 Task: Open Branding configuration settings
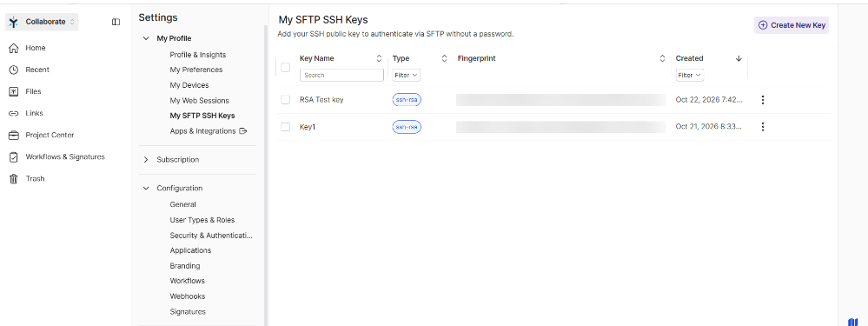tap(185, 266)
